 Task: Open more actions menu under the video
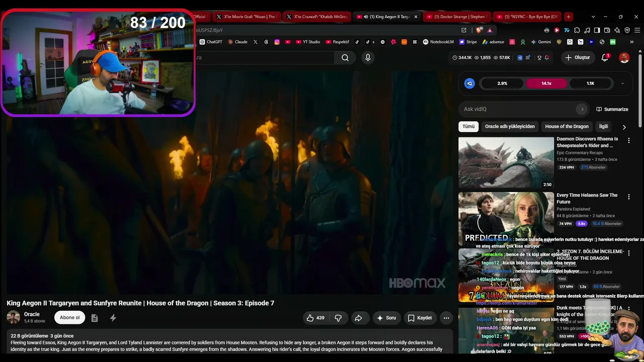click(446, 318)
